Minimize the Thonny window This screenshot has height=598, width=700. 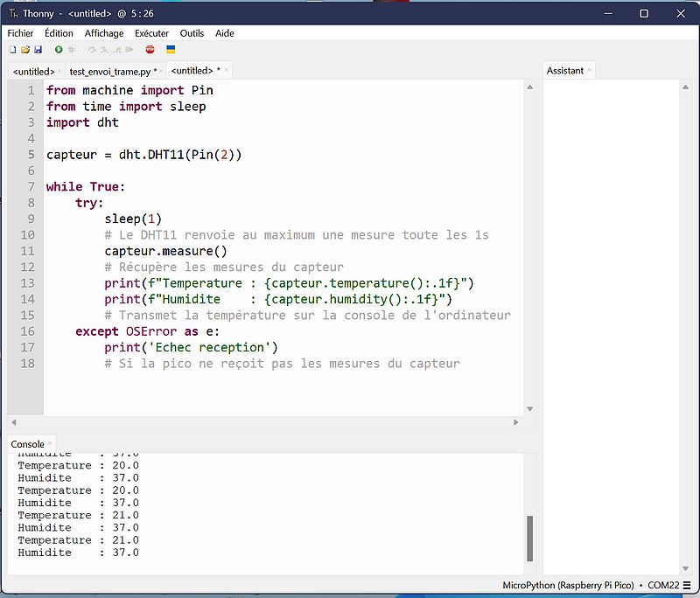pos(608,14)
